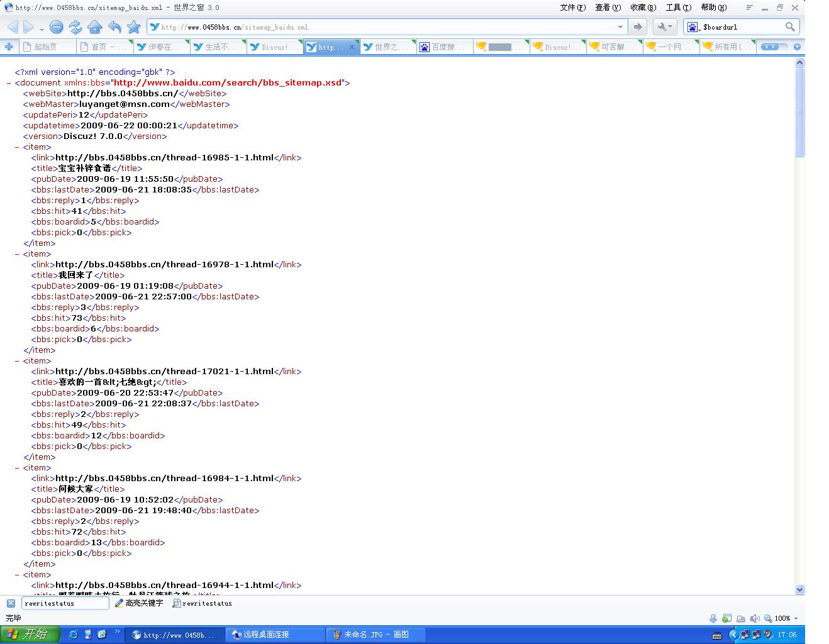Open the 工具 menu
Image resolution: width=829 pixels, height=644 pixels.
(678, 8)
